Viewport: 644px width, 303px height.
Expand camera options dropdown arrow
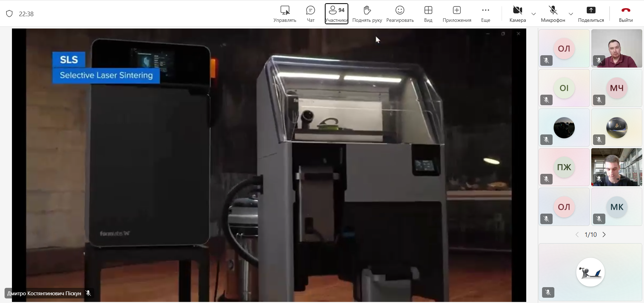point(534,14)
